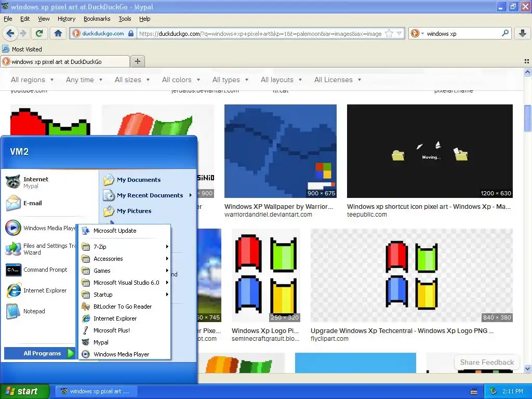The height and width of the screenshot is (399, 532).
Task: Open the Any time filter dropdown
Action: coord(84,79)
